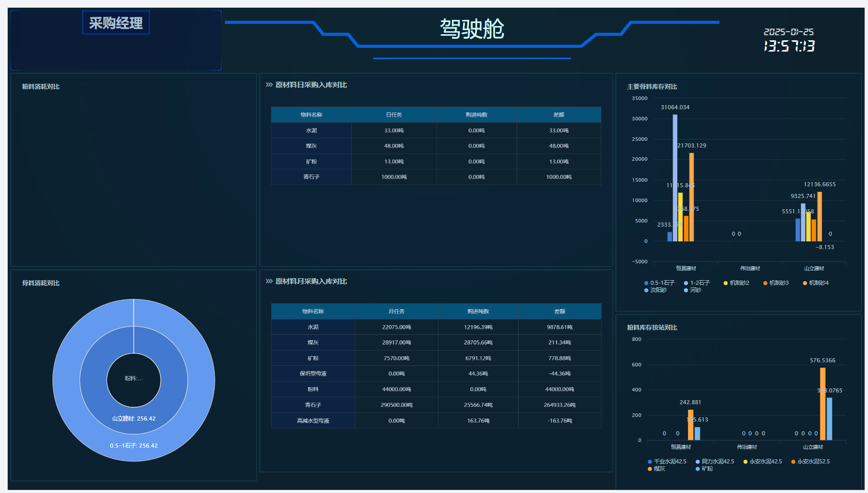Click arrows icon beside 原材料月采购入库对比
This screenshot has width=868, height=493.
click(x=269, y=281)
